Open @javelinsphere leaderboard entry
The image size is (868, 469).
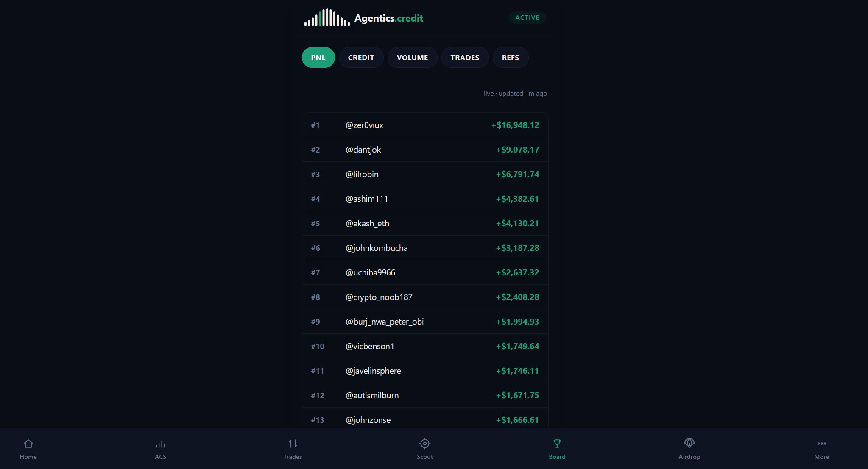point(425,371)
